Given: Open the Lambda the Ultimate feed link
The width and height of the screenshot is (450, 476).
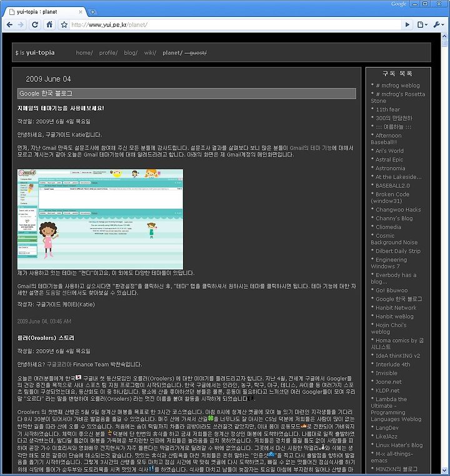Looking at the screenshot, I should [396, 409].
